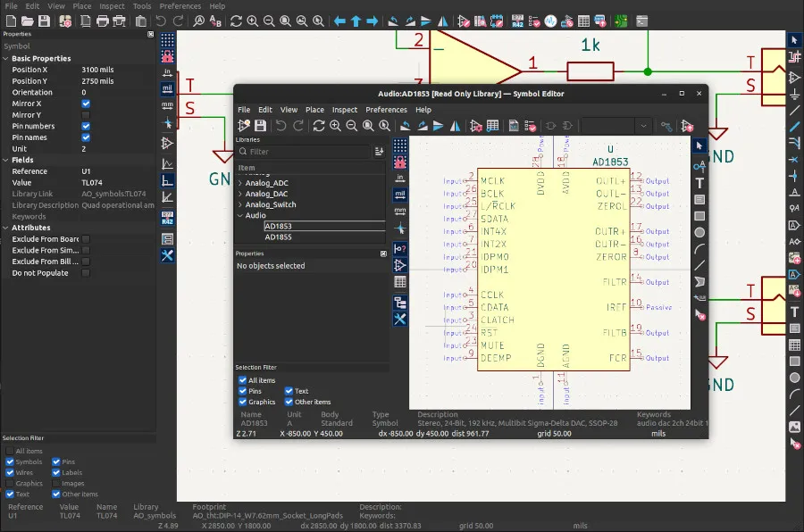804x532 pixels.
Task: Toggle grid display in schematic left toolbar
Action: click(x=167, y=39)
